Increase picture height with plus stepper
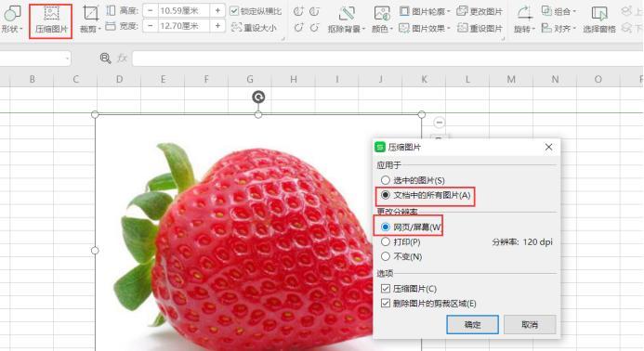 click(x=217, y=10)
